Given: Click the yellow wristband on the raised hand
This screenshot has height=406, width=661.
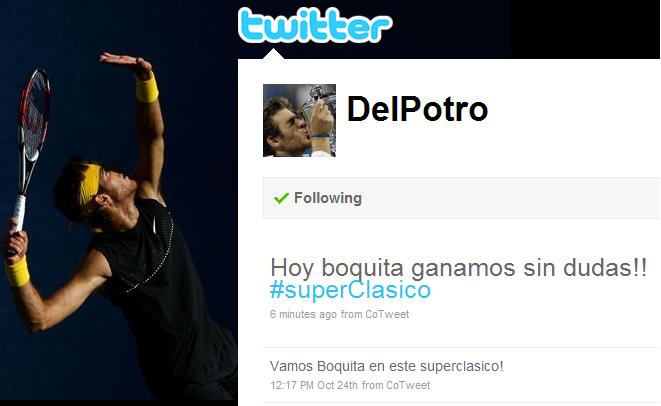Looking at the screenshot, I should (x=147, y=88).
